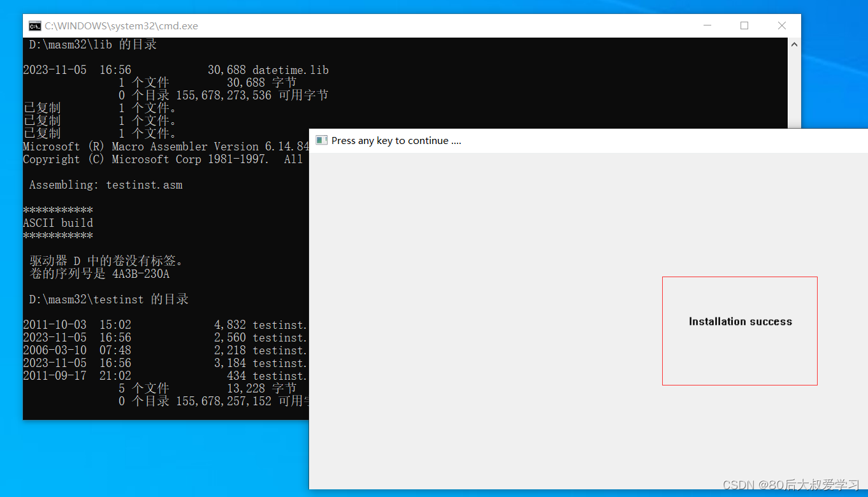
Task: Click the testinst row sized 3,184
Action: pos(166,363)
